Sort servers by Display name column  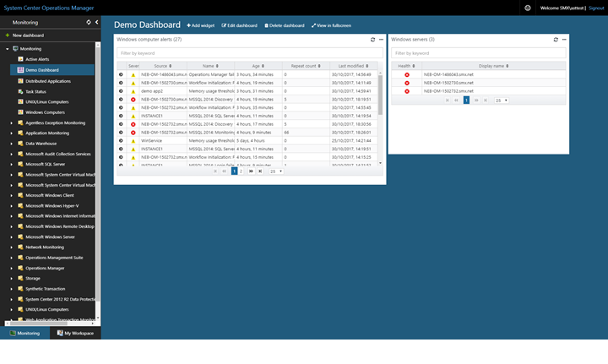[494, 66]
